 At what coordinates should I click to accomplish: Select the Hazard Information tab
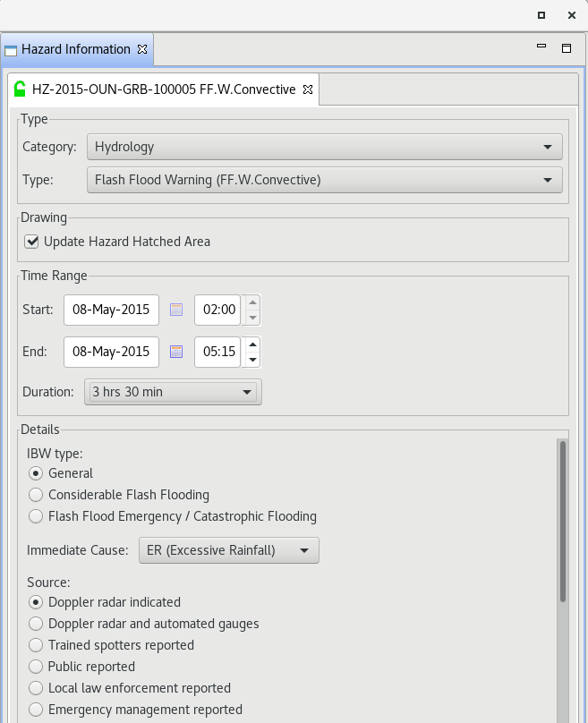[x=76, y=49]
